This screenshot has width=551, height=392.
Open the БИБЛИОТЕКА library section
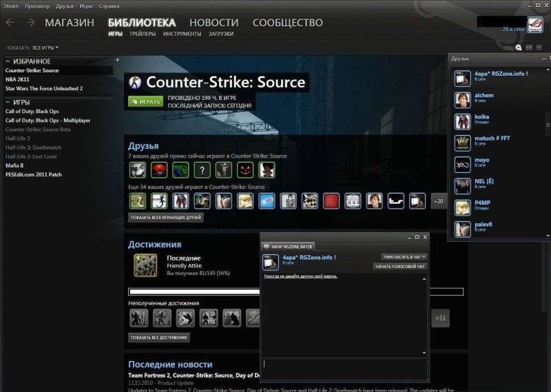pos(142,23)
